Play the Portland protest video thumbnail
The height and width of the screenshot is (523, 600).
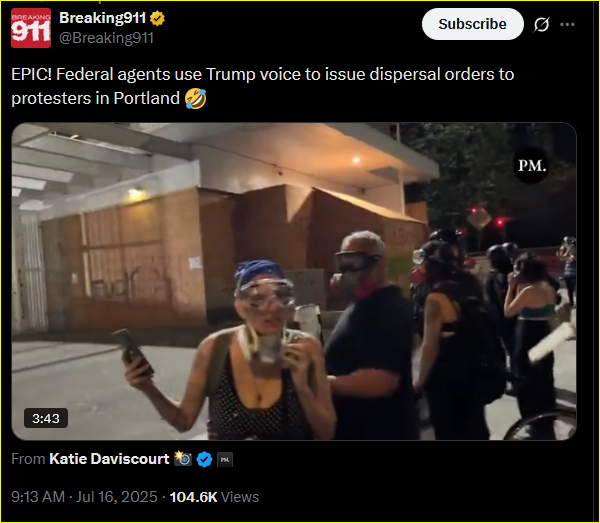294,281
